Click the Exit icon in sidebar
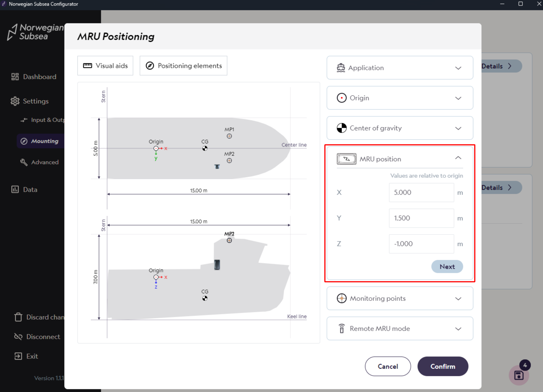543x392 pixels. 18,356
